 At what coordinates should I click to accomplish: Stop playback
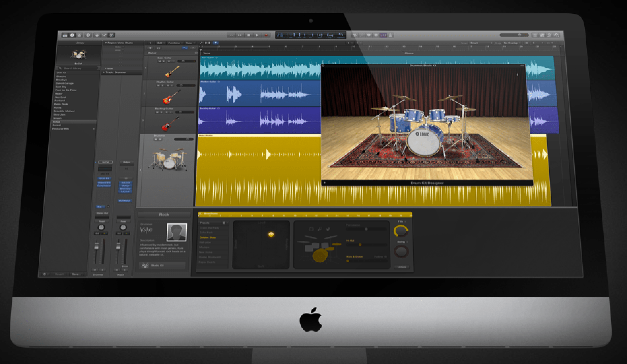click(249, 35)
